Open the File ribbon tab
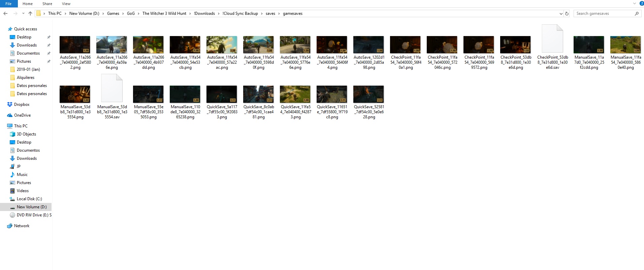644x270 pixels. (8, 4)
